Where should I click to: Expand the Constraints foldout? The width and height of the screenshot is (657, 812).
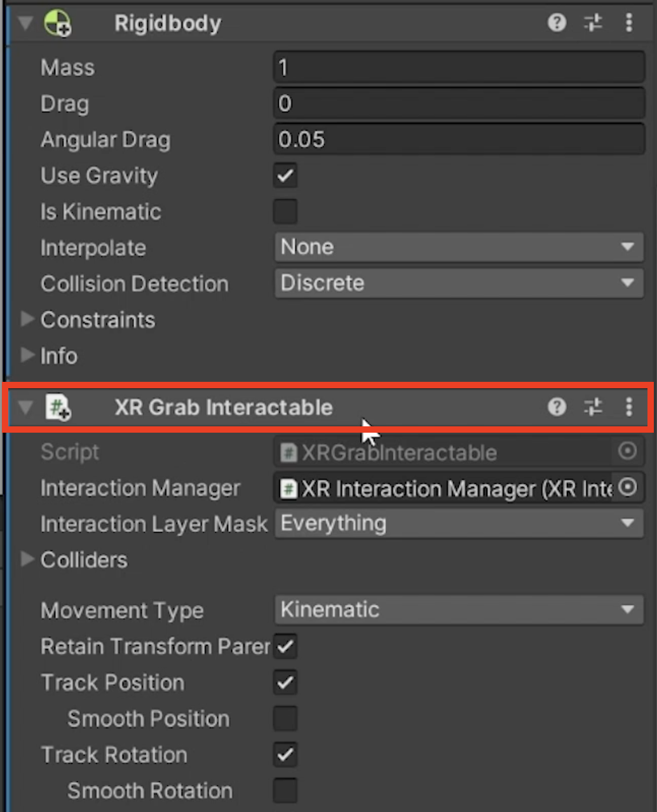(27, 320)
